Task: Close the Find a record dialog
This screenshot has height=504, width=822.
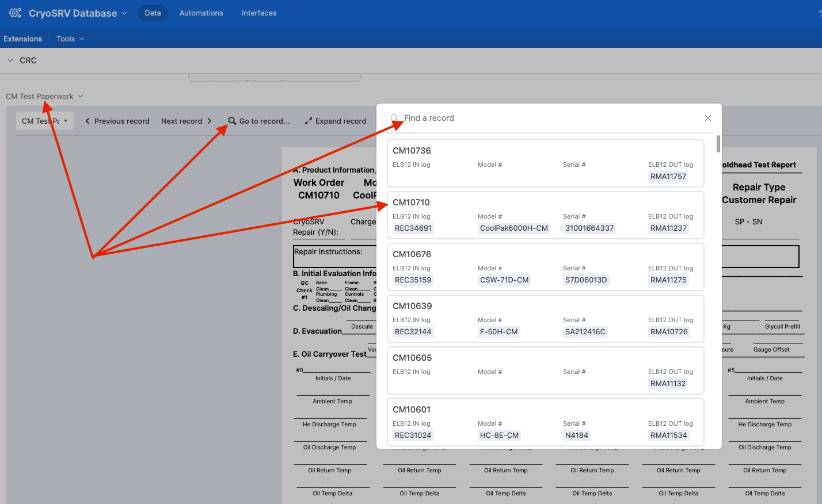Action: coord(707,118)
